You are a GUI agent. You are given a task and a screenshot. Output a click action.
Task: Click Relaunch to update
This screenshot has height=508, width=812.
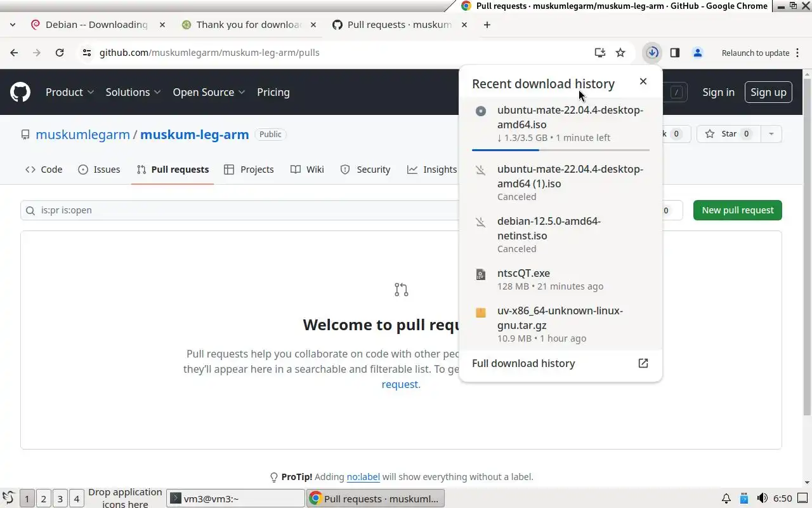pyautogui.click(x=756, y=53)
